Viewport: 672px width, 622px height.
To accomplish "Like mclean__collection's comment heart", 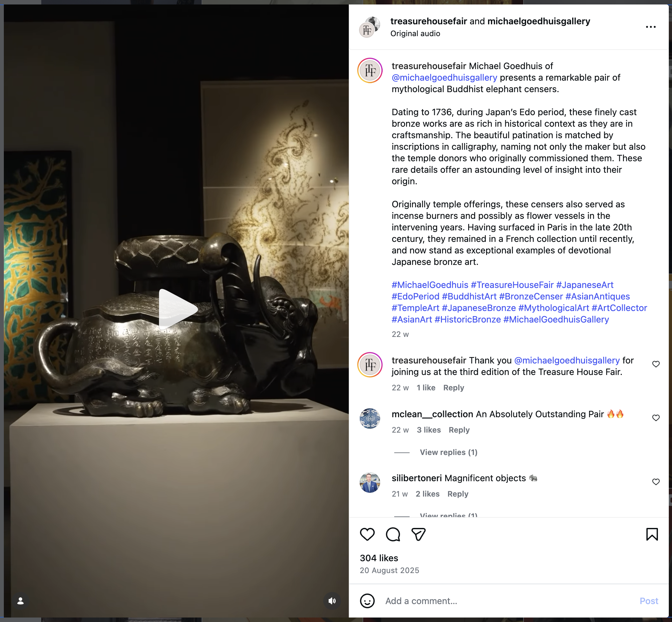I will tap(656, 418).
